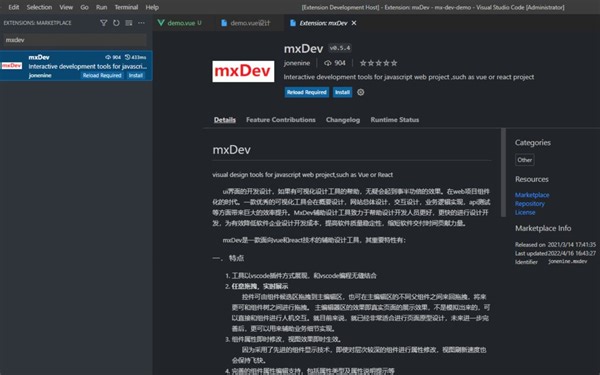Open the License resource link
This screenshot has width=600, height=375.
(525, 212)
